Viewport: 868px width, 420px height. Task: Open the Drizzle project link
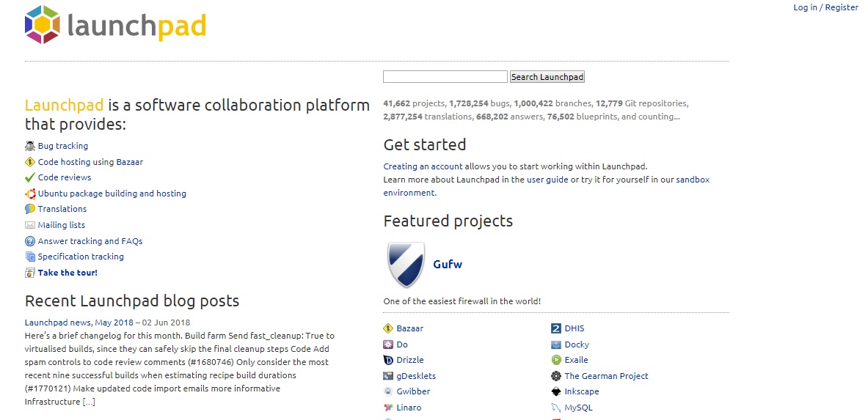pyautogui.click(x=411, y=360)
